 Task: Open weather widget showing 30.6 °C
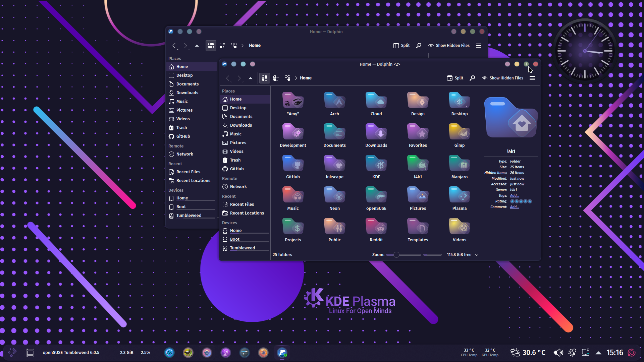tap(528, 353)
